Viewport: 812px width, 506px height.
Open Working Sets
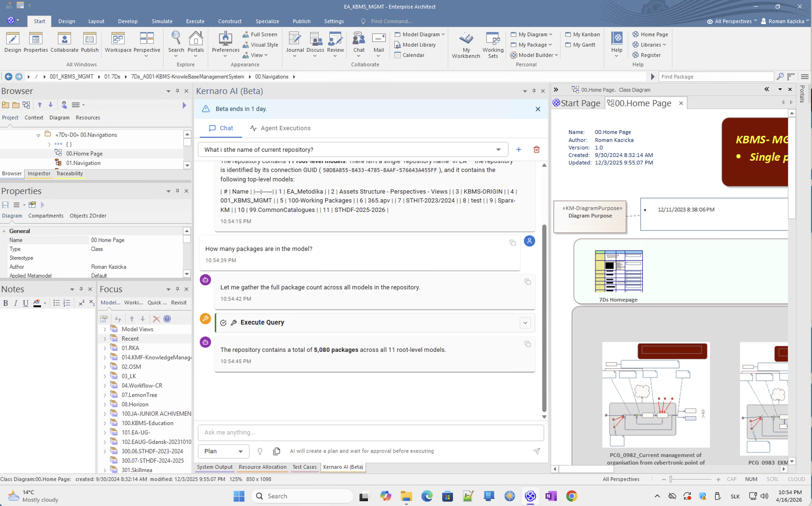(493, 45)
